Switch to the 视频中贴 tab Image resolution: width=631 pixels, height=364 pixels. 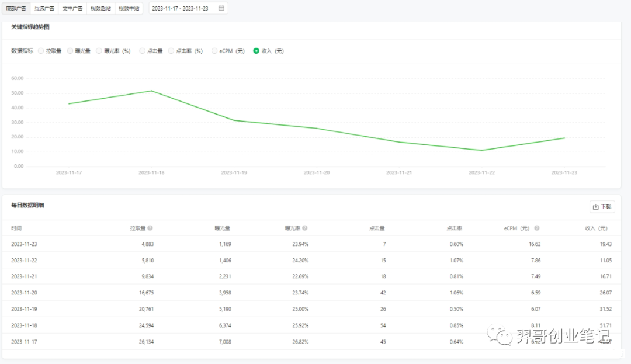(x=129, y=8)
